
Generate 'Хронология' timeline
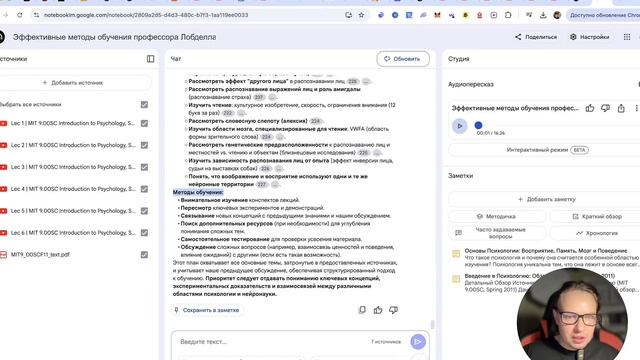pos(597,233)
